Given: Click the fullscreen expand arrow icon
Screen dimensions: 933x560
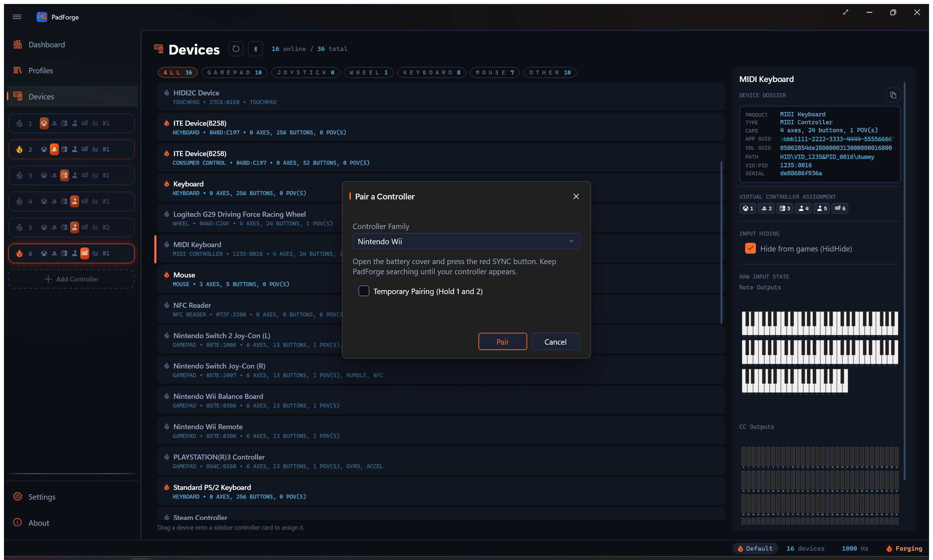Looking at the screenshot, I should point(846,12).
